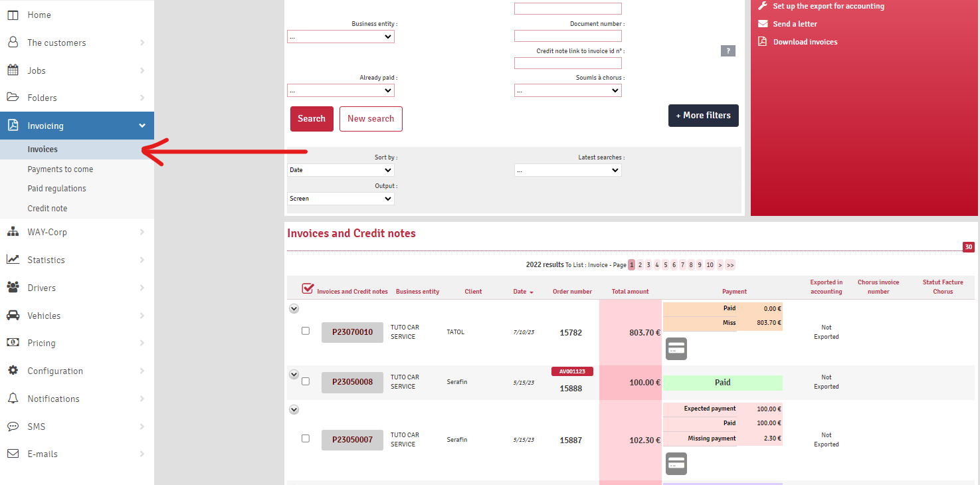Screen dimensions: 980x485
Task: Select Credit note in Invoicing menu
Action: [47, 209]
